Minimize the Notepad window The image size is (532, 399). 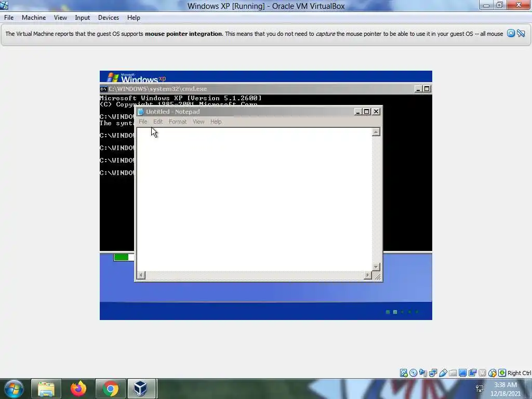pyautogui.click(x=358, y=112)
